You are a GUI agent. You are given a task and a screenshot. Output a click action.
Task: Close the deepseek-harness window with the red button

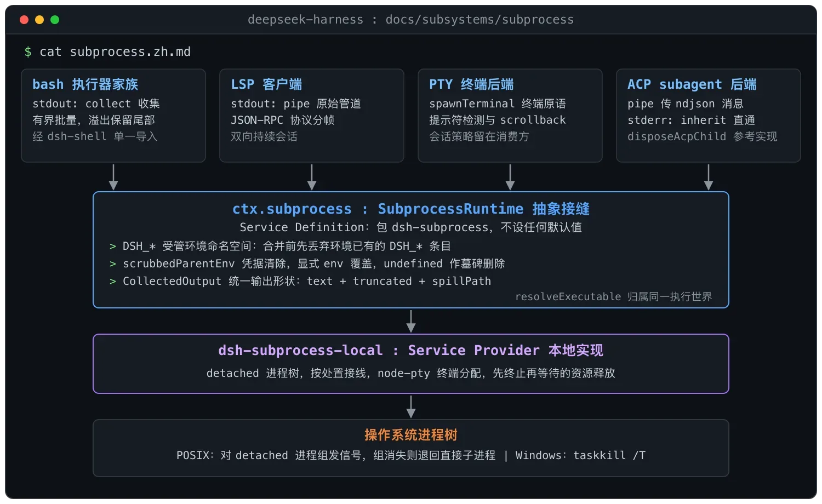pos(24,20)
